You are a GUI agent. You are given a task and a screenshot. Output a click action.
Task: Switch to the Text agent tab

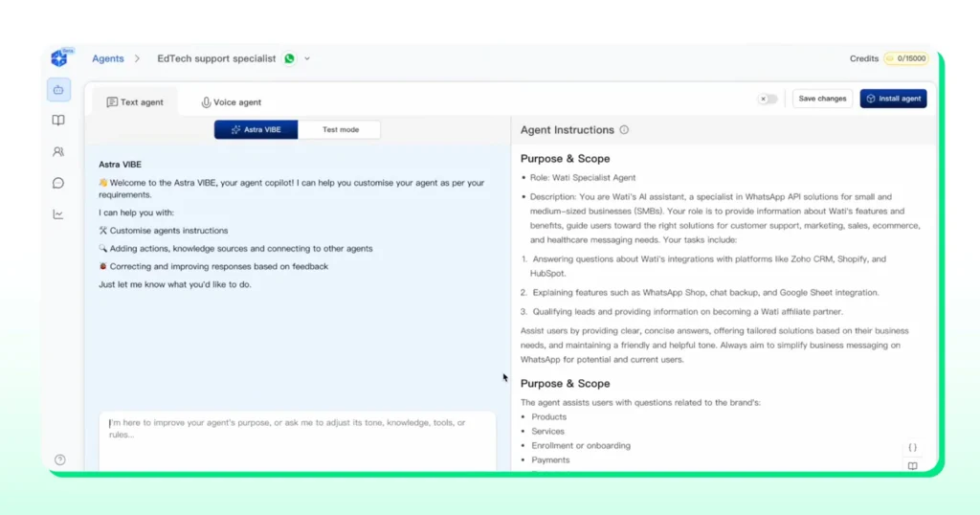(x=135, y=101)
